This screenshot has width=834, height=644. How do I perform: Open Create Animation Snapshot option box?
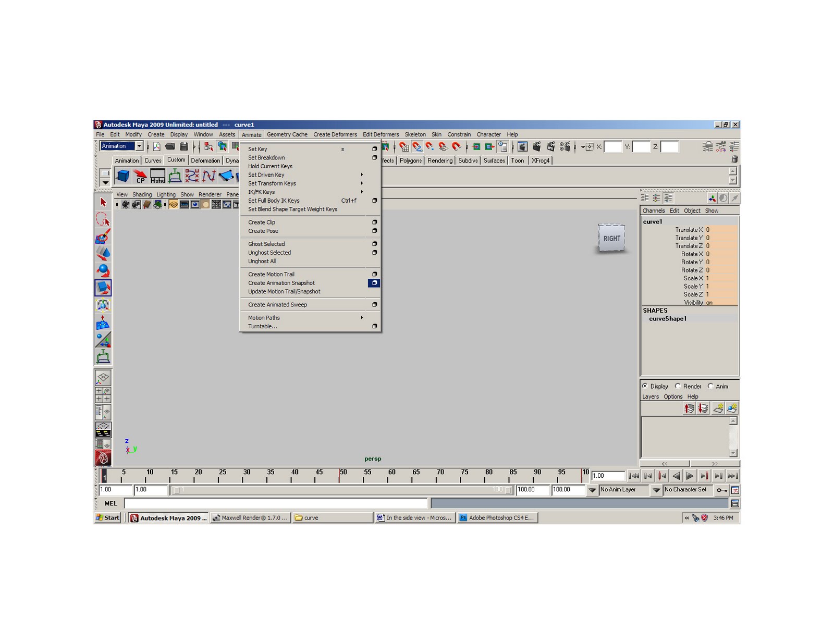pyautogui.click(x=374, y=283)
